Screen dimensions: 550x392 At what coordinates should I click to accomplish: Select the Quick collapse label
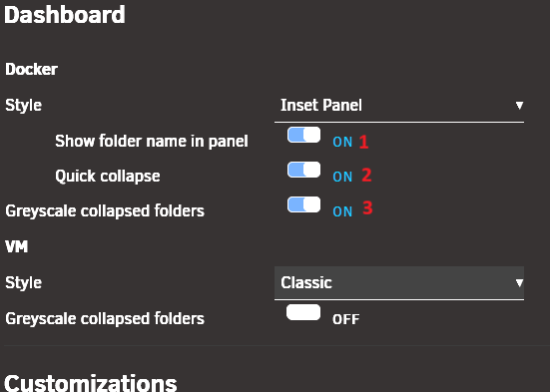tap(108, 176)
